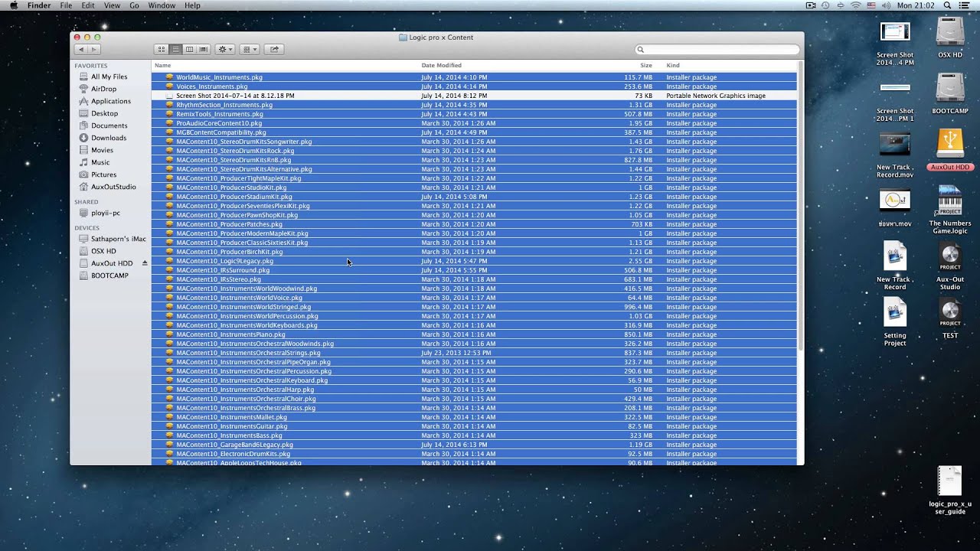The image size is (980, 551).
Task: Open the item Arrange dropdown
Action: pyautogui.click(x=250, y=49)
